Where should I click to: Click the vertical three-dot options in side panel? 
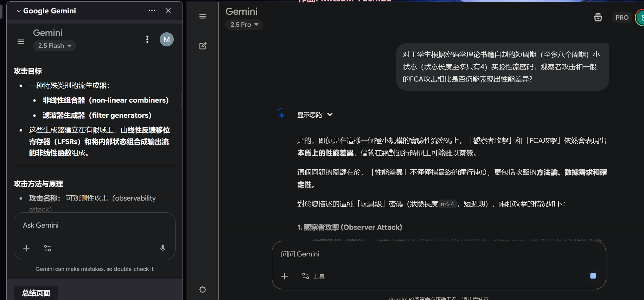[147, 39]
